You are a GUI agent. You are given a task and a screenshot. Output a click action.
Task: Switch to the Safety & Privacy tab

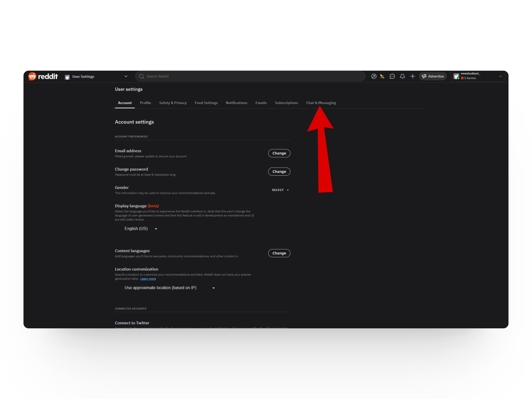(x=173, y=103)
